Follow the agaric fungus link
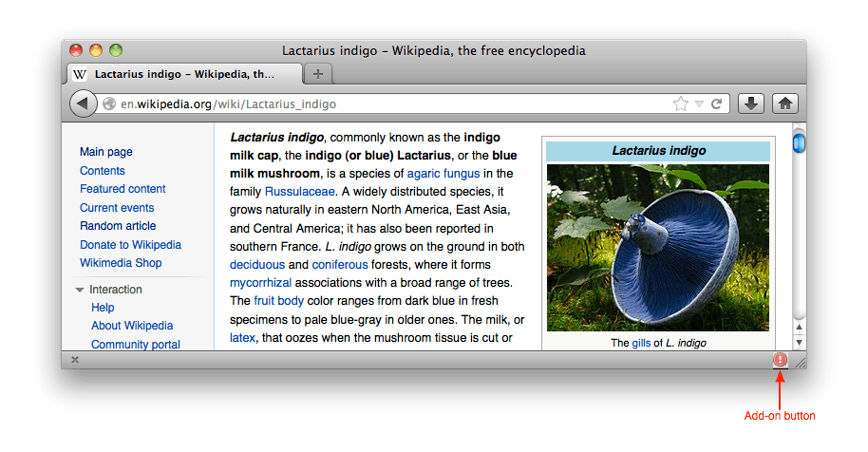The image size is (868, 452). pyautogui.click(x=443, y=173)
